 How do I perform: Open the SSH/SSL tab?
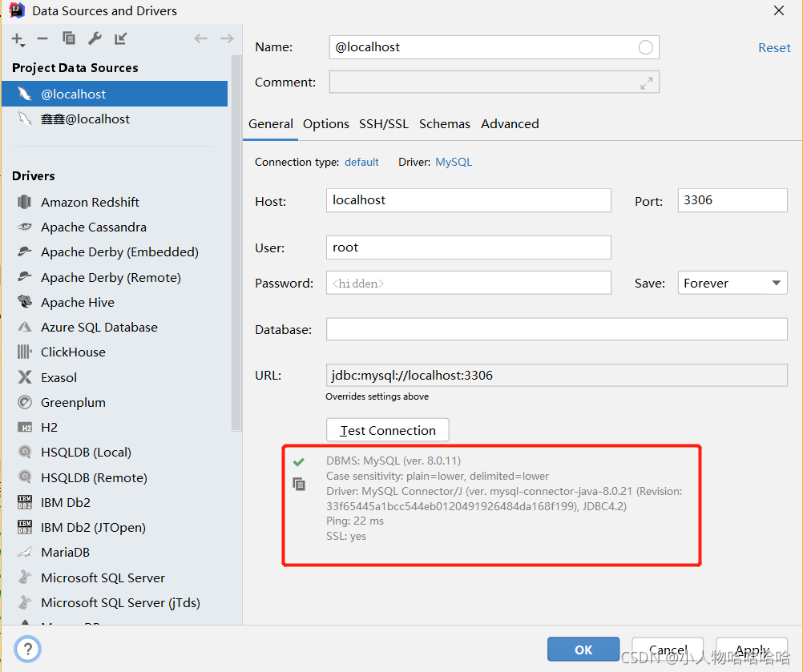(x=384, y=124)
